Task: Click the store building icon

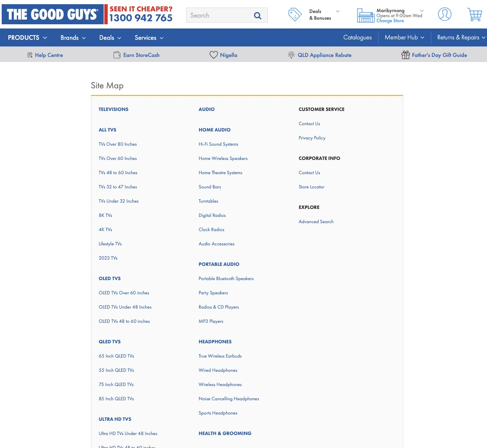Action: tap(365, 15)
